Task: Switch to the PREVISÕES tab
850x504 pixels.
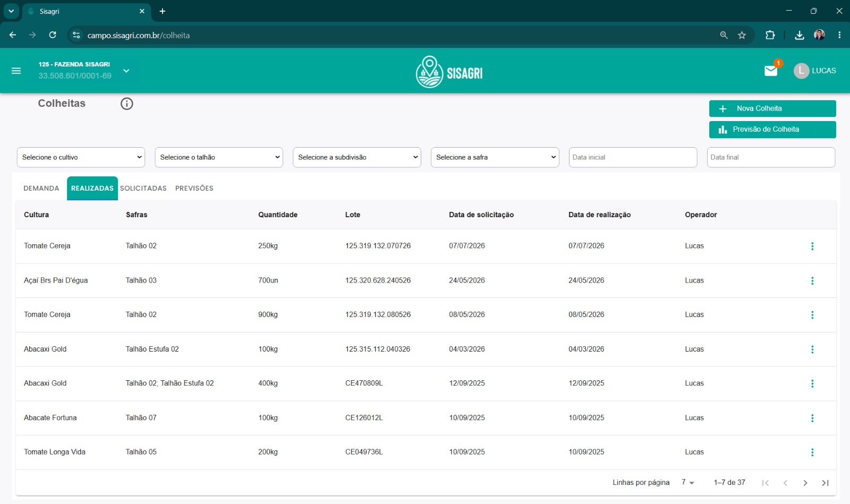Action: 194,188
